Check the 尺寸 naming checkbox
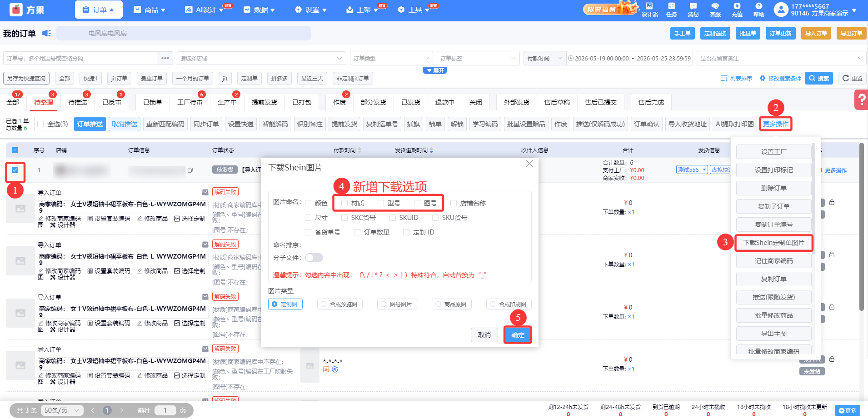Image resolution: width=868 pixels, height=419 pixels. 308,218
